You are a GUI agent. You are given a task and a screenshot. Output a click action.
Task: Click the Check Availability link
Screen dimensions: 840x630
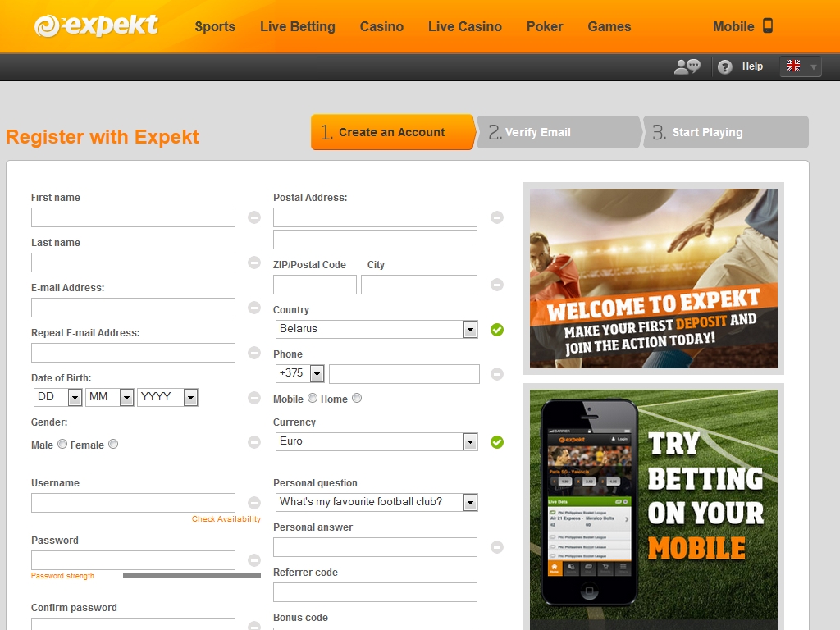[226, 519]
